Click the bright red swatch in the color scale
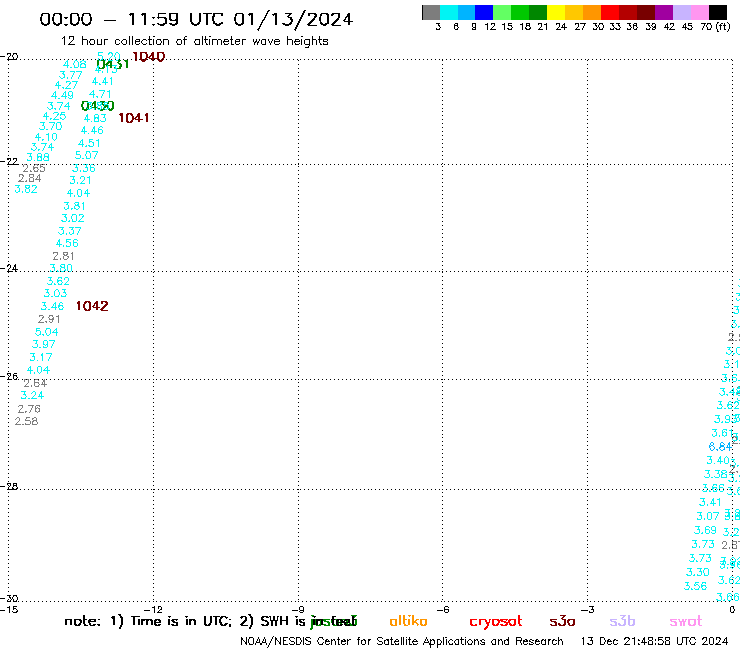Image resolution: width=740 pixels, height=650 pixels. (610, 12)
